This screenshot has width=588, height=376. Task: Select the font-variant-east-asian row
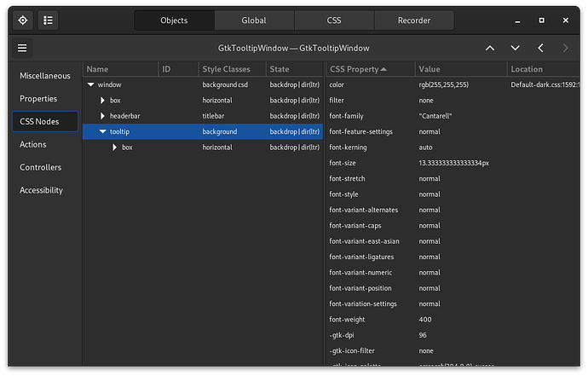(453, 241)
